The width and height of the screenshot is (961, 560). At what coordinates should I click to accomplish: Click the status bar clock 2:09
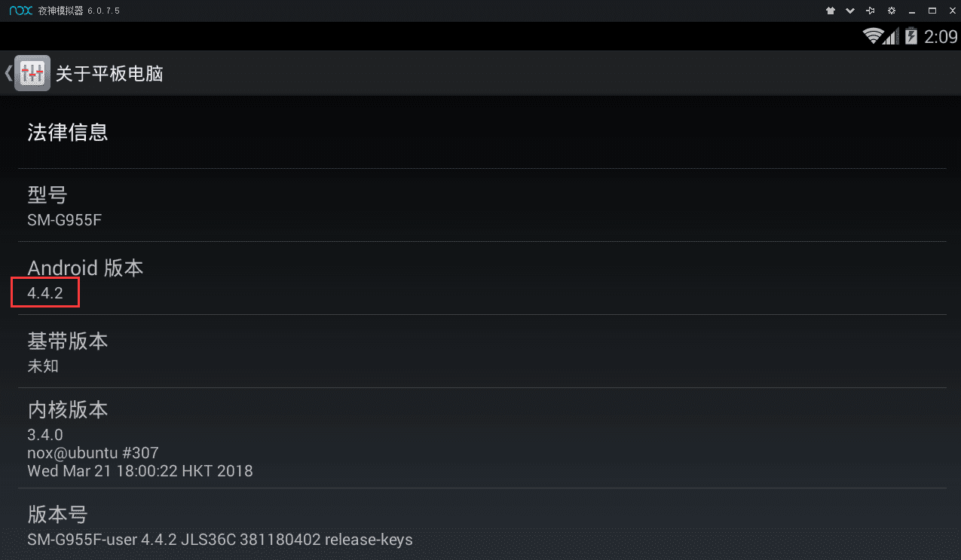pos(941,36)
